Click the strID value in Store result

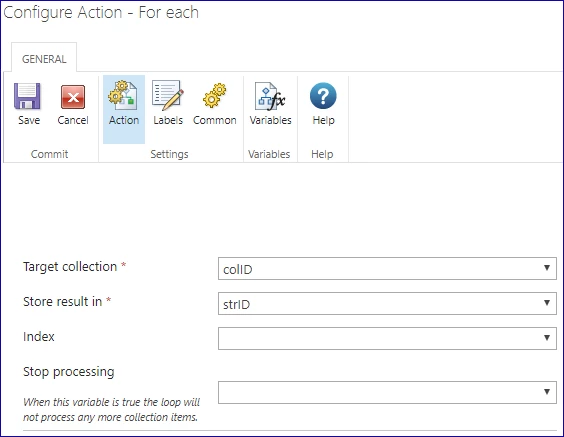236,305
